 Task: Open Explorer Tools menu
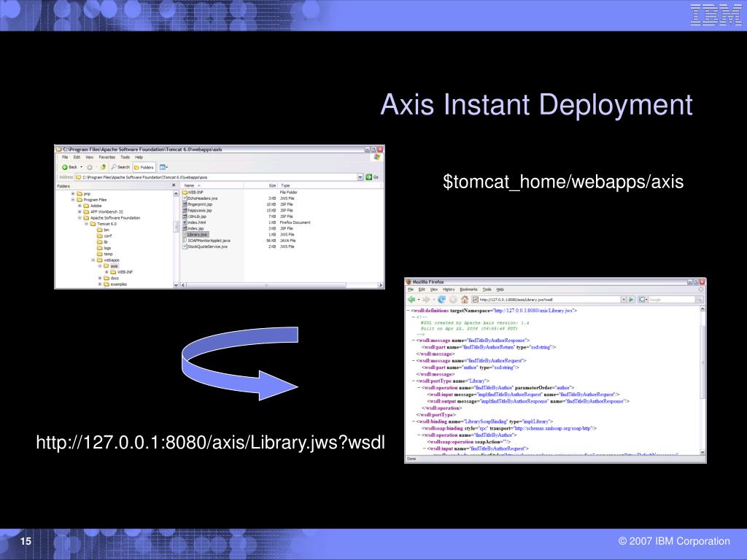click(x=125, y=157)
